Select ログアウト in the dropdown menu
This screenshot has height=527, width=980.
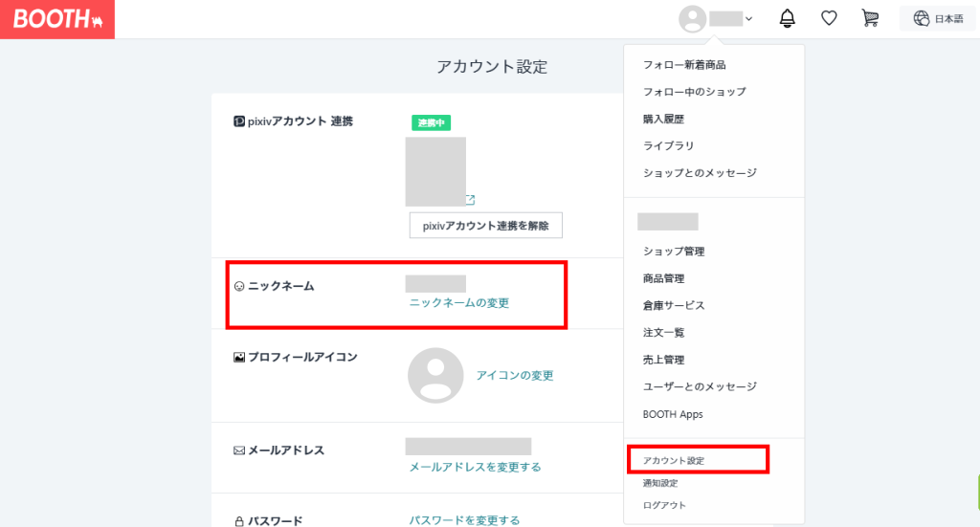pyautogui.click(x=664, y=505)
